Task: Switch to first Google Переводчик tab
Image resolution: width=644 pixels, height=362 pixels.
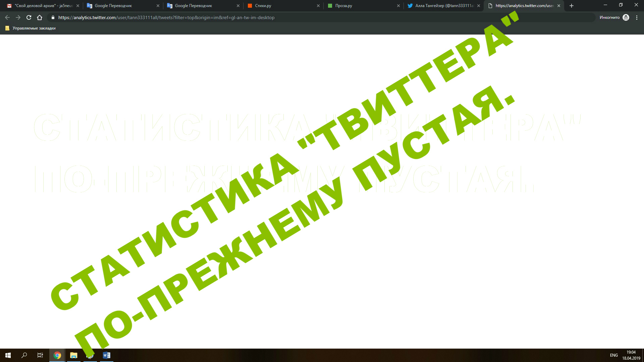Action: click(x=122, y=6)
